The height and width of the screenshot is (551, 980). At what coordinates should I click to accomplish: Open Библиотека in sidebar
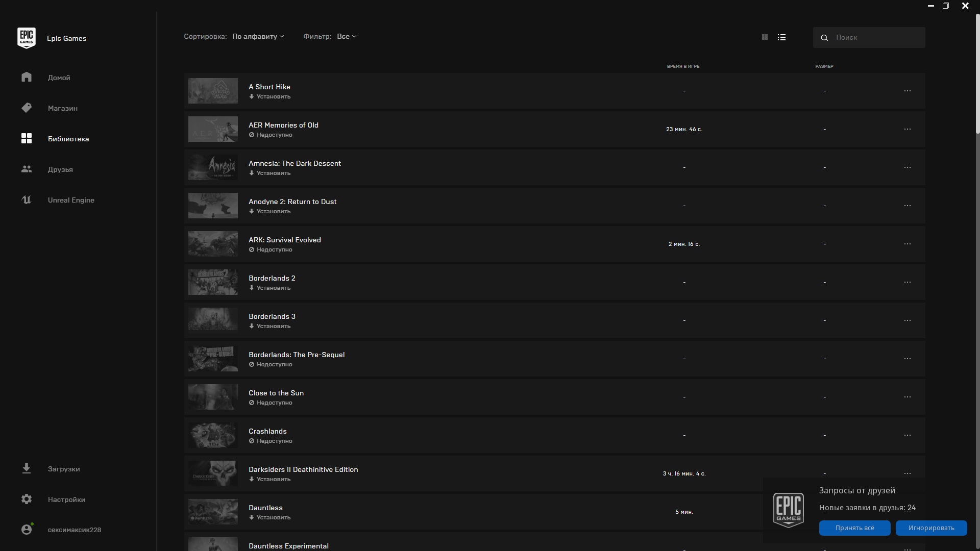tap(68, 139)
